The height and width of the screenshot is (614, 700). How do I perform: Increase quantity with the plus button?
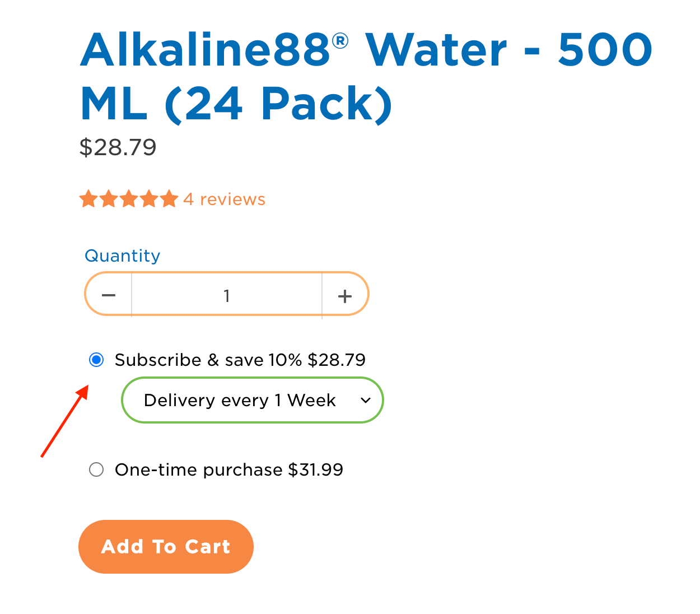click(345, 295)
